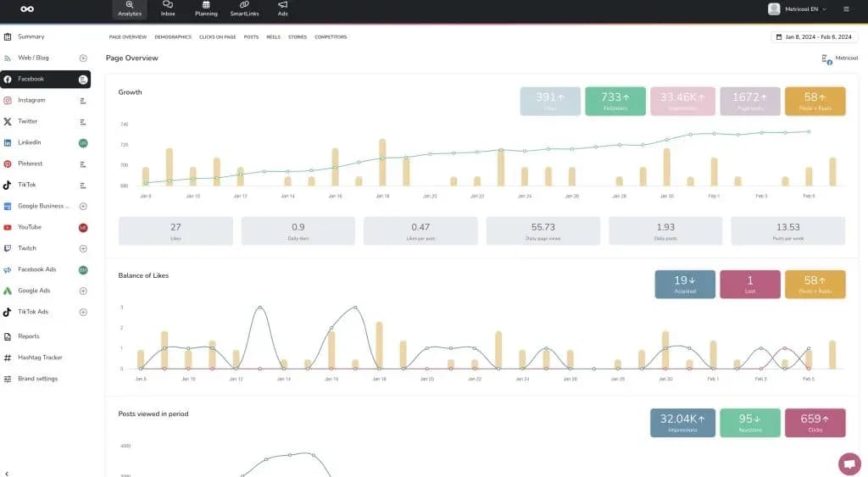Switch to the Stories tab
868x477 pixels.
coord(298,37)
